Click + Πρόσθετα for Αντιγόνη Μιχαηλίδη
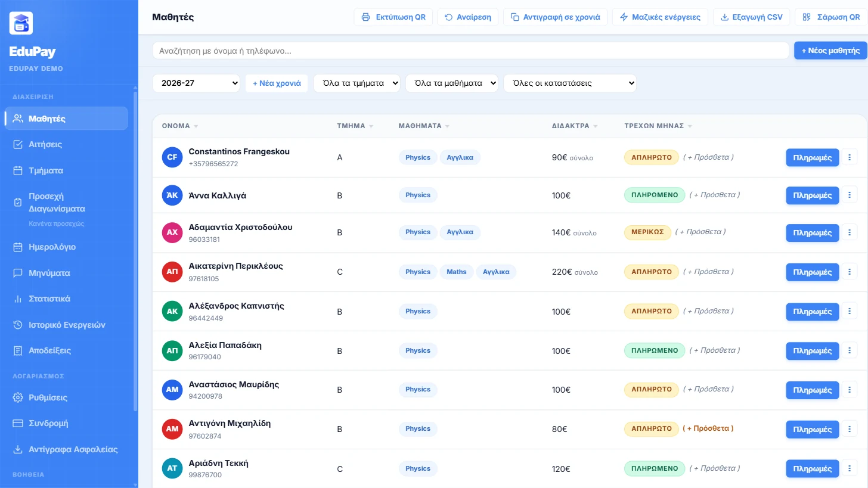Screen dimensions: 868x488 pos(708,428)
